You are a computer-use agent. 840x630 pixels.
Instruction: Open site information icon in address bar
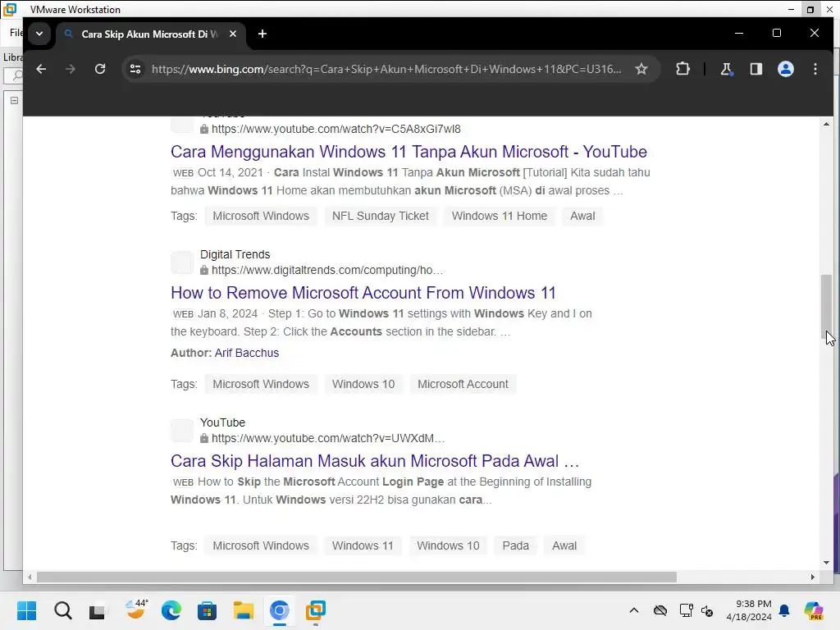click(135, 69)
